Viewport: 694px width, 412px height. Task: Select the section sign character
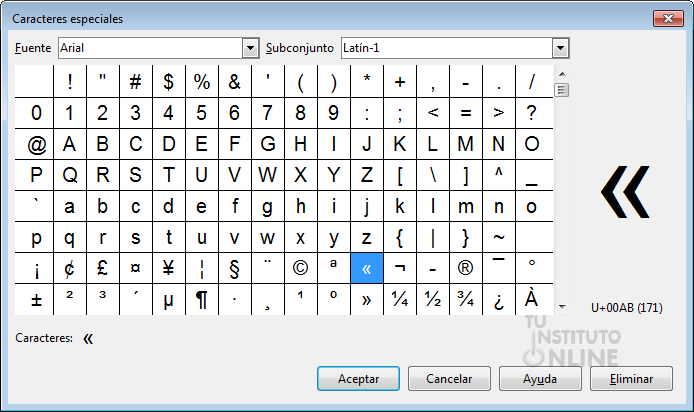[234, 268]
